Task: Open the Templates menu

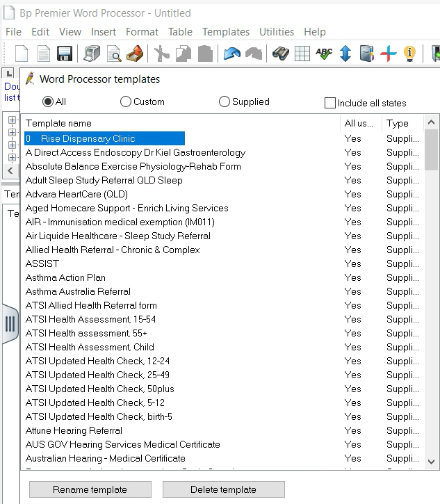Action: (226, 32)
